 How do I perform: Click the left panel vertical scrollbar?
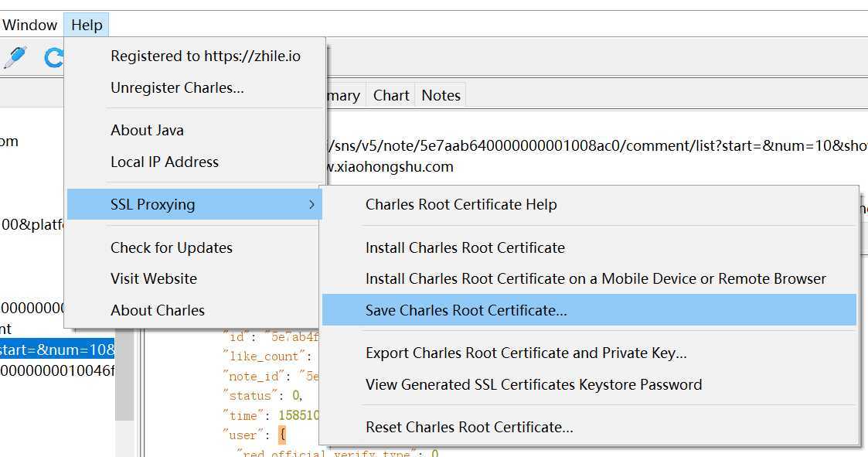pyautogui.click(x=124, y=374)
